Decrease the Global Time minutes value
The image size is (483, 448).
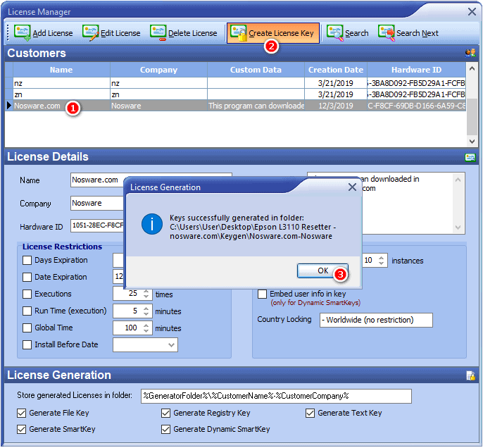[146, 330]
